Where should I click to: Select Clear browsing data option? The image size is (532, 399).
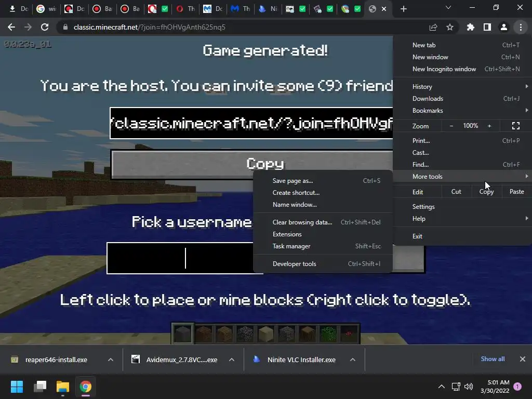point(323,222)
